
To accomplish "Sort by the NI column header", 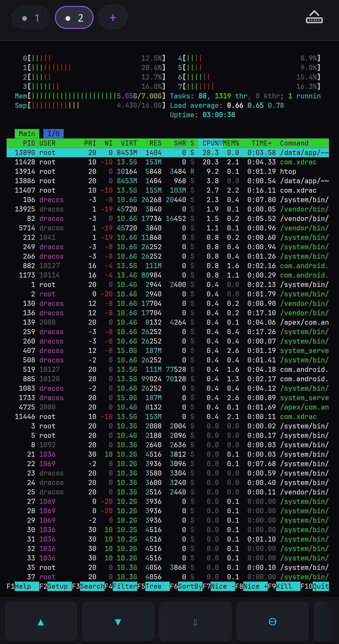I will click(109, 143).
